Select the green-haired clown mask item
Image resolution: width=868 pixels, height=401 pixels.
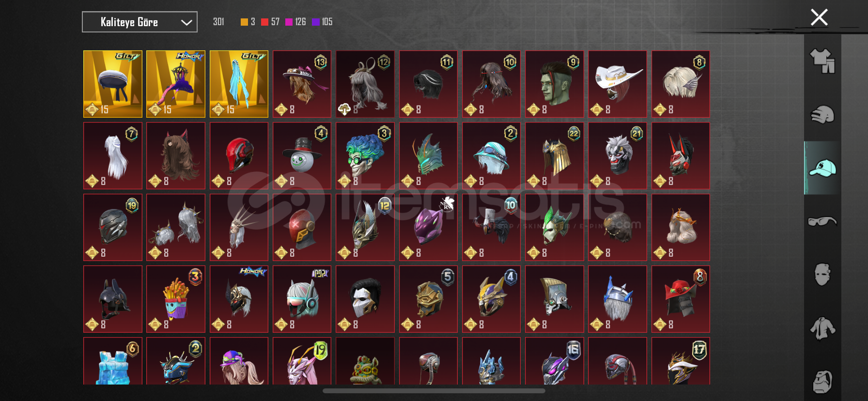[365, 155]
